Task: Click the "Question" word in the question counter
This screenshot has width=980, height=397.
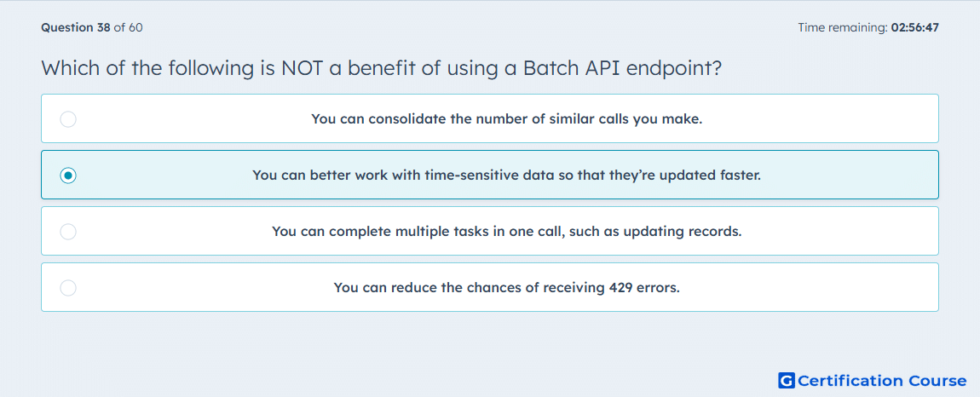Action: coord(67,28)
